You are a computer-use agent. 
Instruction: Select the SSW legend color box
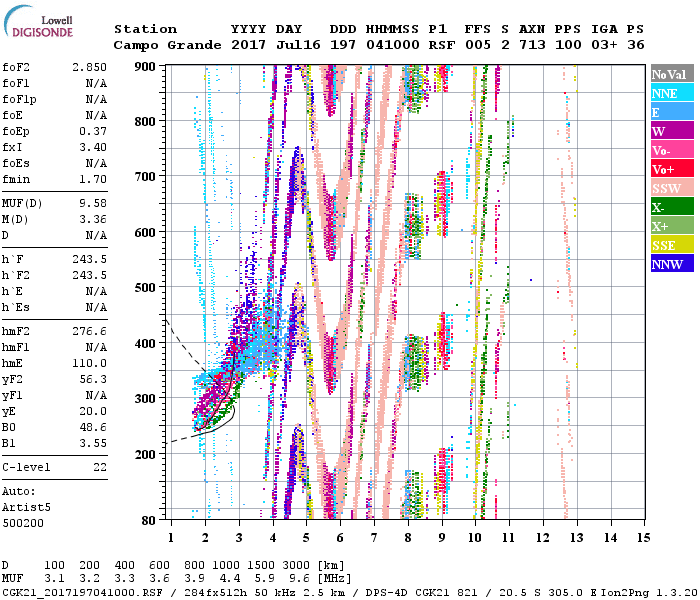click(672, 188)
